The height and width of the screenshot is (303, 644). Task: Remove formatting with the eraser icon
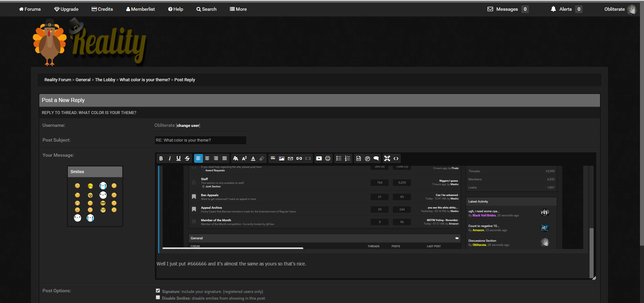(262, 158)
